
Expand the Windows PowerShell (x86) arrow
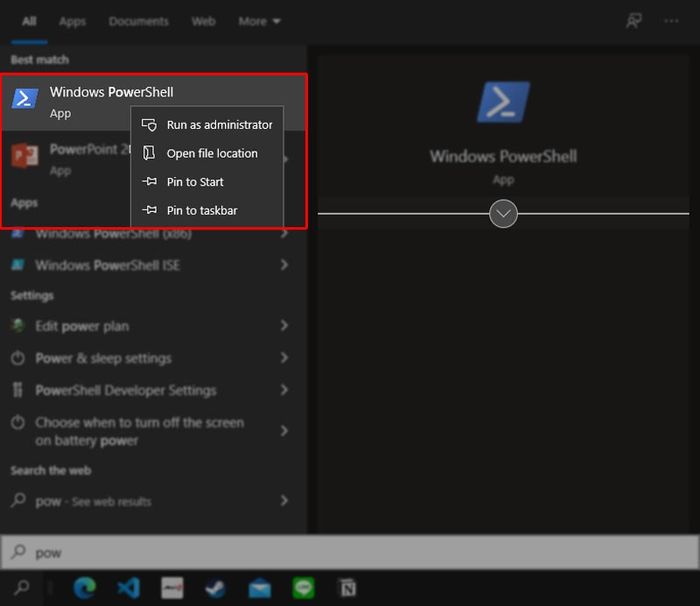pyautogui.click(x=284, y=233)
